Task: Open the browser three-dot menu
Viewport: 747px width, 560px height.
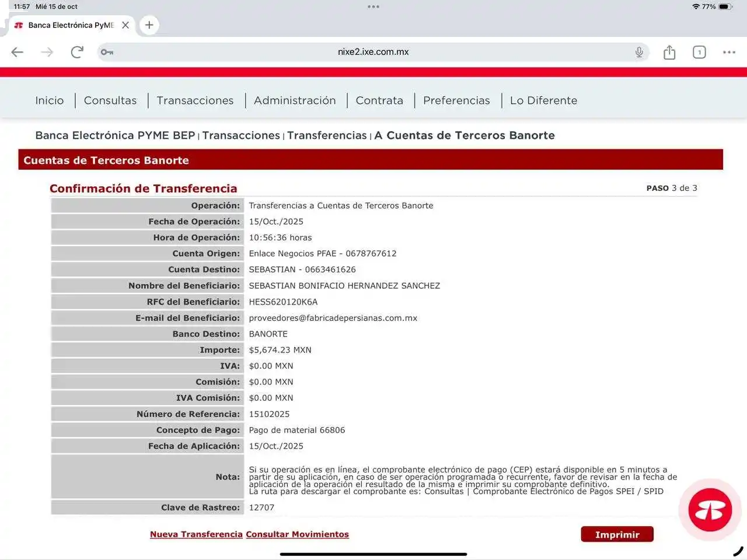Action: pyautogui.click(x=729, y=52)
